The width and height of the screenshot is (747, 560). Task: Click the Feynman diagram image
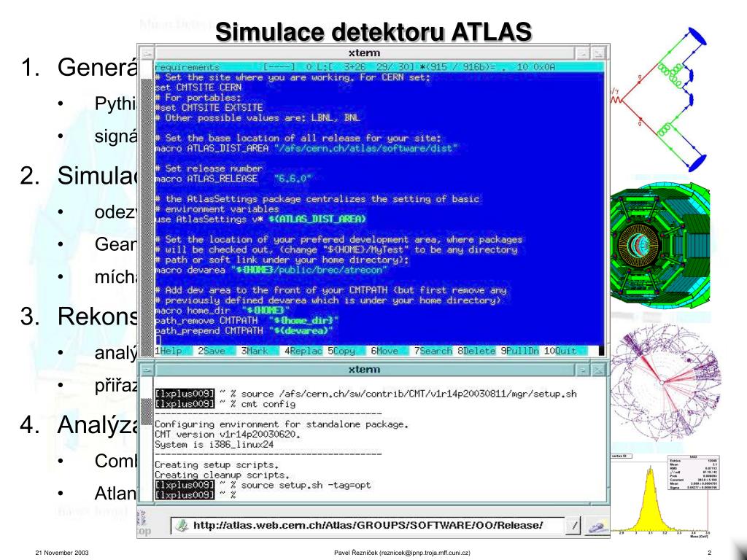point(659,100)
